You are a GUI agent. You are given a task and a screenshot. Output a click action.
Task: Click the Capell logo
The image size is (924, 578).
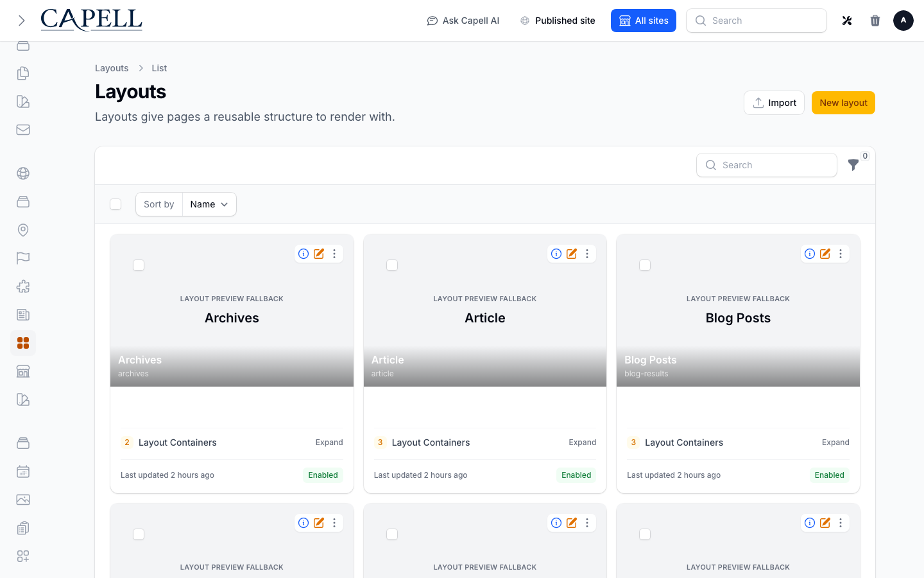point(92,20)
